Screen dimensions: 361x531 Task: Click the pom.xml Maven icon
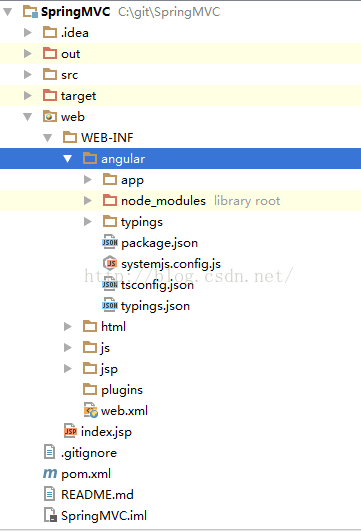tap(50, 473)
